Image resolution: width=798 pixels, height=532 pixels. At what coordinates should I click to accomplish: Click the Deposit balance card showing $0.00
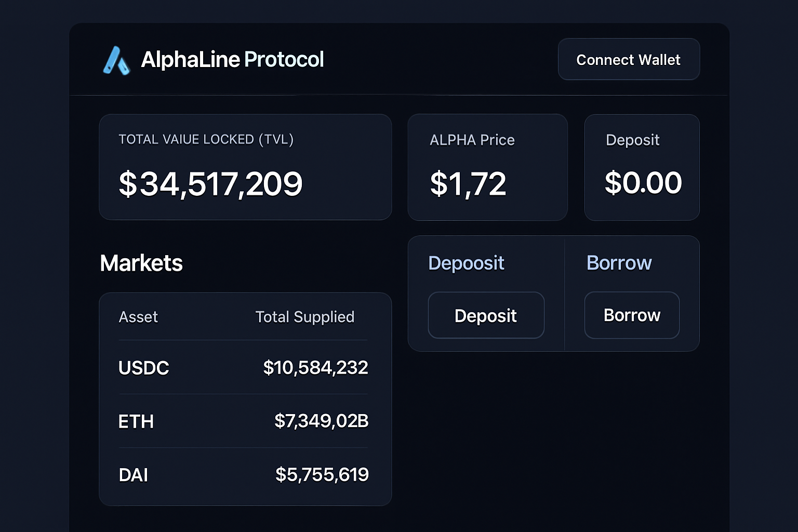(642, 167)
